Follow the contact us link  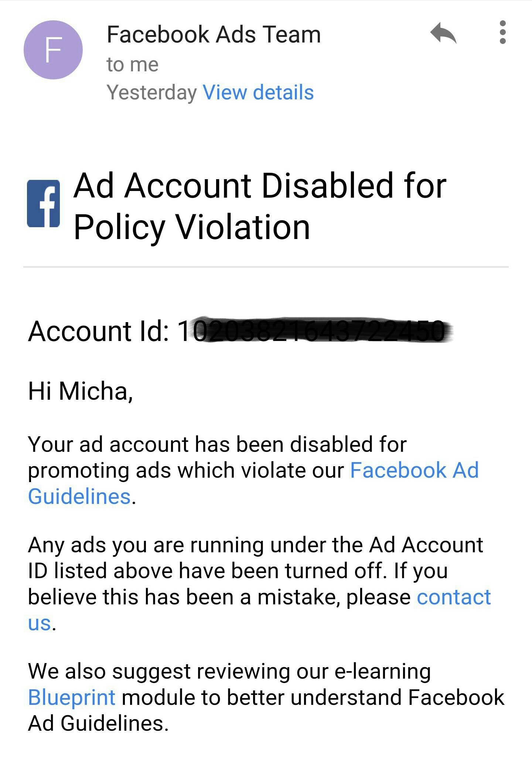[x=454, y=597]
